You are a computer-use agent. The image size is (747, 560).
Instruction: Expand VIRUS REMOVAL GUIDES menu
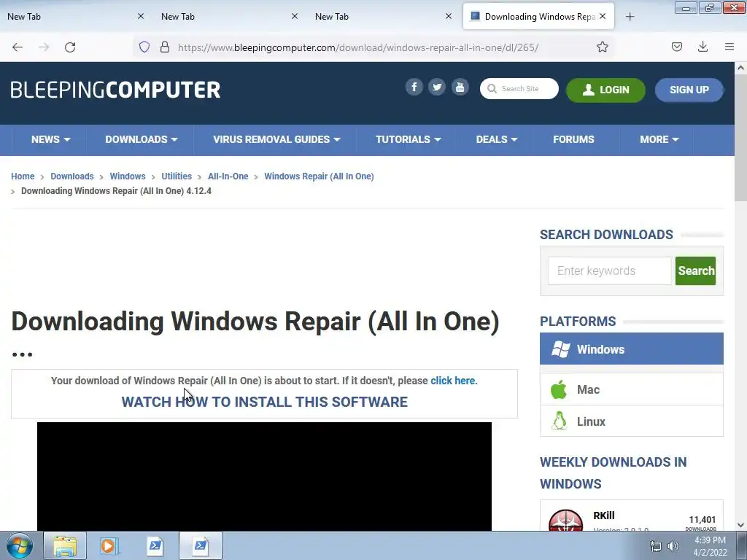pos(276,139)
